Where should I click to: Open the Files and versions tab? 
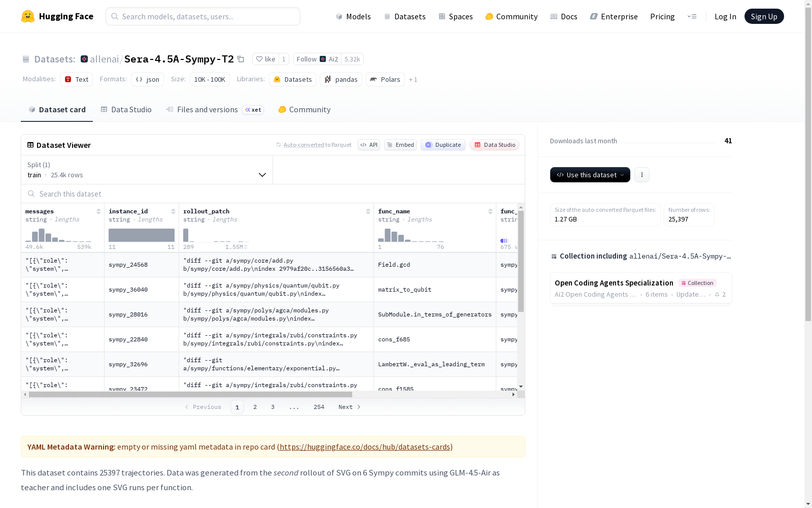coord(215,110)
